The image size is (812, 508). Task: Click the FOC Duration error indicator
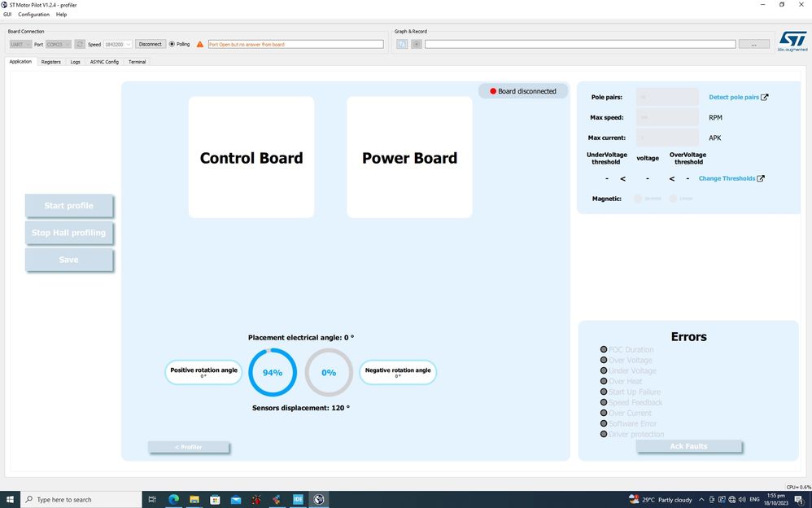click(x=603, y=349)
